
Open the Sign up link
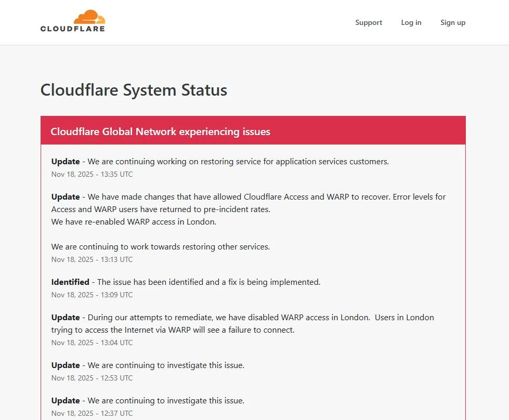tap(452, 22)
